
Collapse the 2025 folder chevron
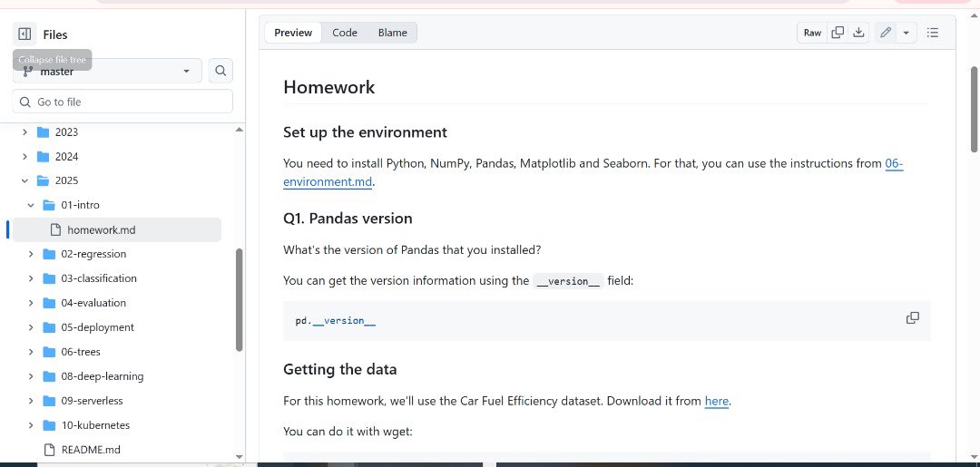tap(25, 181)
